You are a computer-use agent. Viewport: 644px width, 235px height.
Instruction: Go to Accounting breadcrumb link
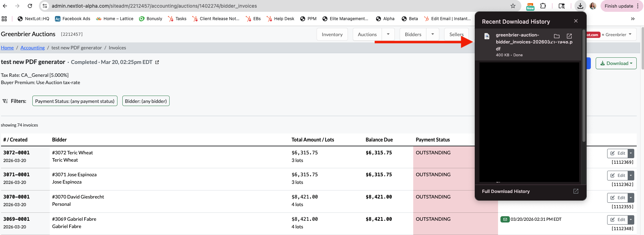33,48
